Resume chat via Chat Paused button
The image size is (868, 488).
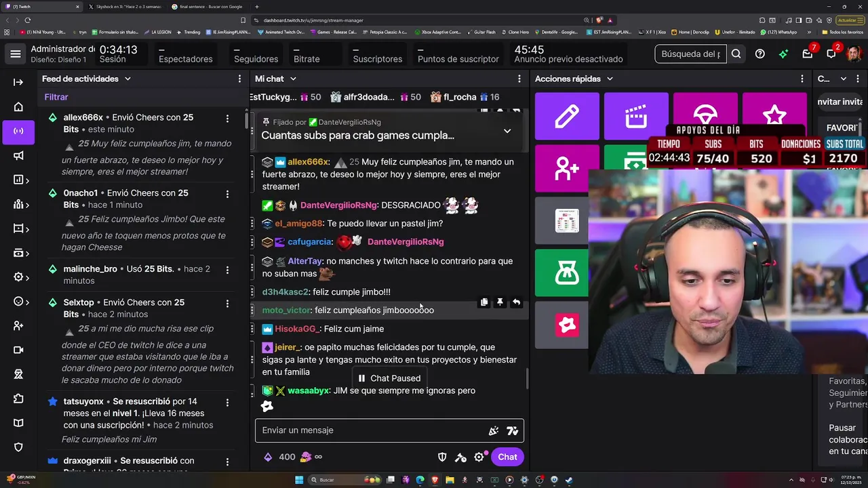pyautogui.click(x=389, y=378)
